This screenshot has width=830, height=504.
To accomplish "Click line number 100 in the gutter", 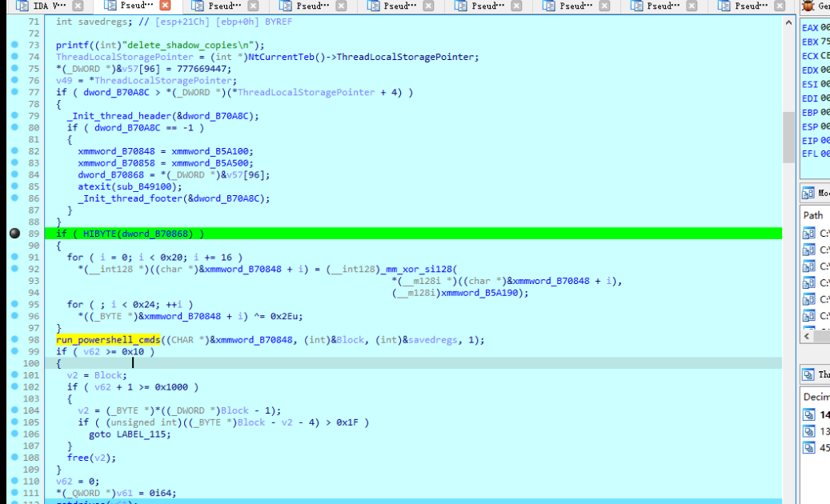I will 30,363.
